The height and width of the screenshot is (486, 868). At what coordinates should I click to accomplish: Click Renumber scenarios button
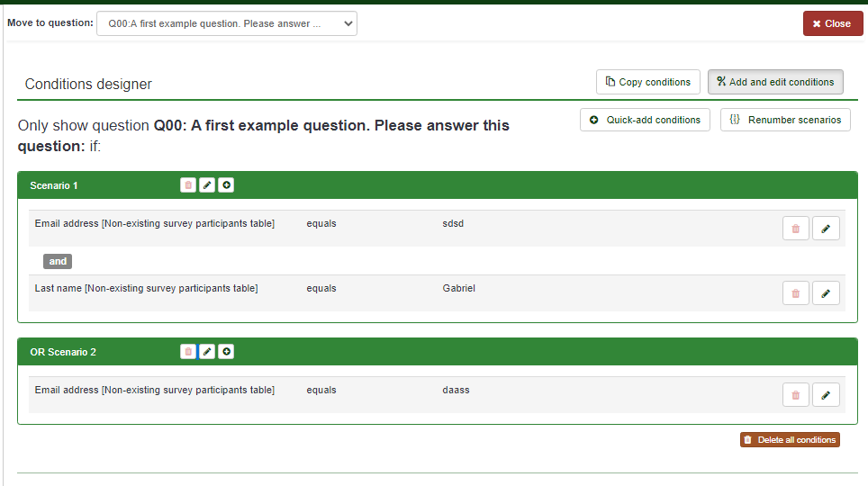pos(785,120)
